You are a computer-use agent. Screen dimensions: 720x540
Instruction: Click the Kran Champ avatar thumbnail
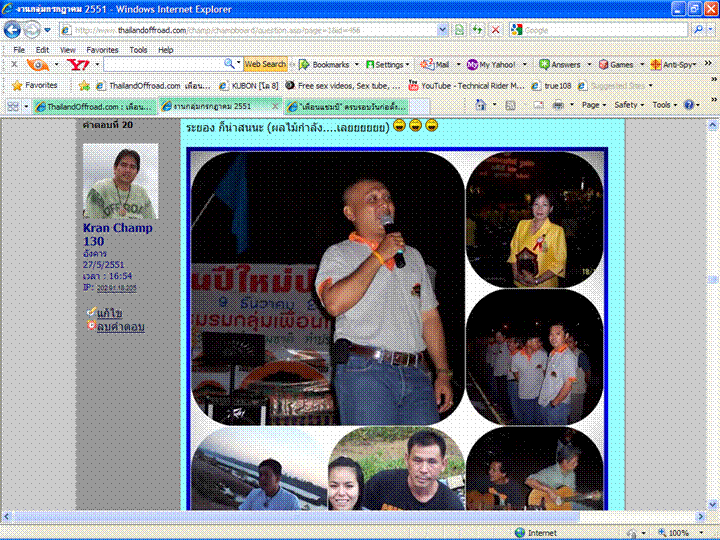pos(120,181)
